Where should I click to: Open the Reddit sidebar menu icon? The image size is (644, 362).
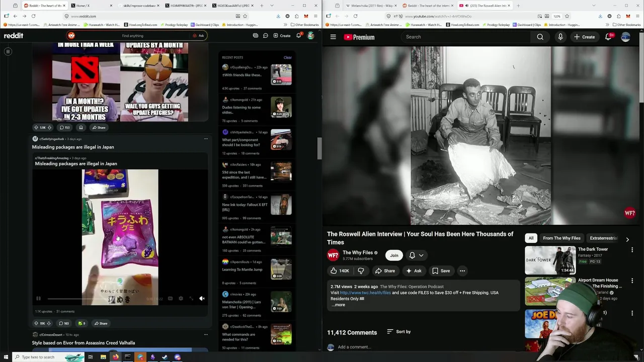coord(8,51)
